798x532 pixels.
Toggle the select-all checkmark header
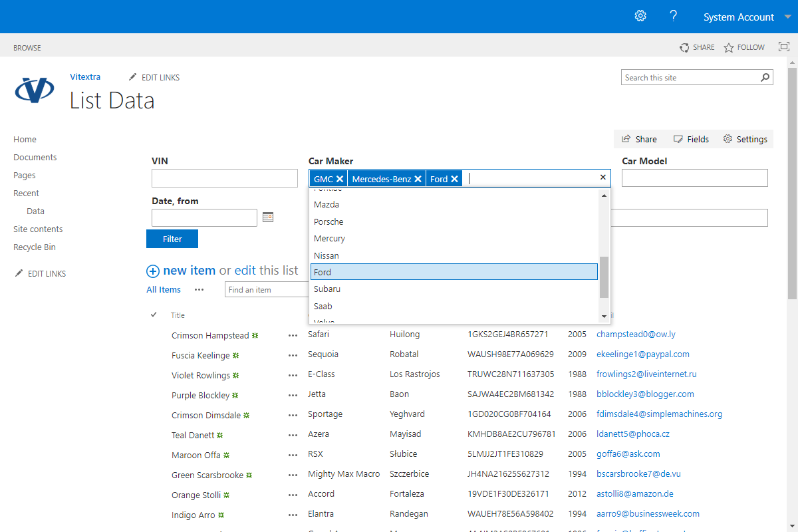tap(154, 315)
